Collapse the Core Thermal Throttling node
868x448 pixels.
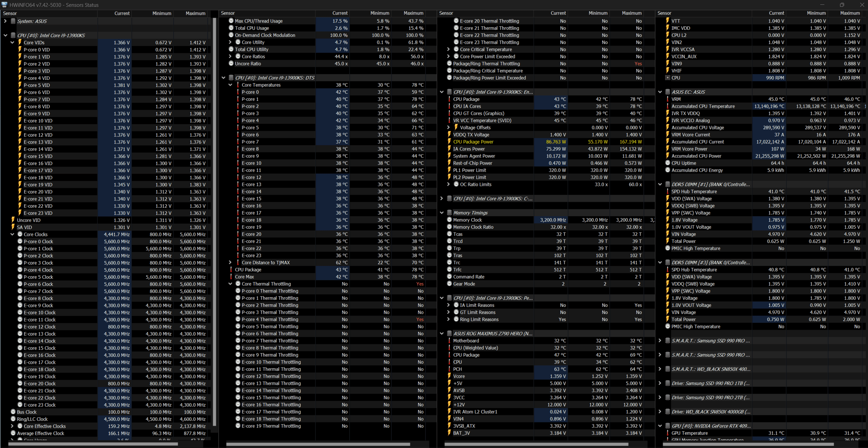tap(230, 284)
